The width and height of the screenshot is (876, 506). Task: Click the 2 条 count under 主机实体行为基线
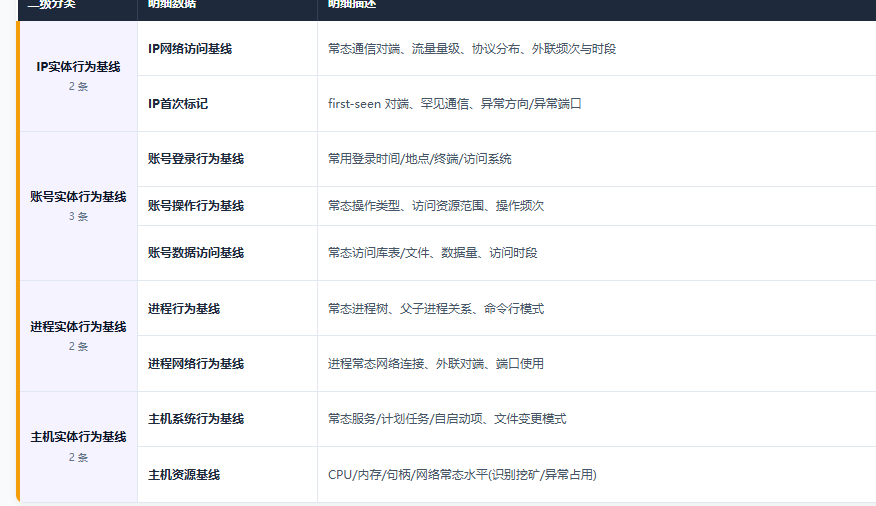pyautogui.click(x=78, y=457)
